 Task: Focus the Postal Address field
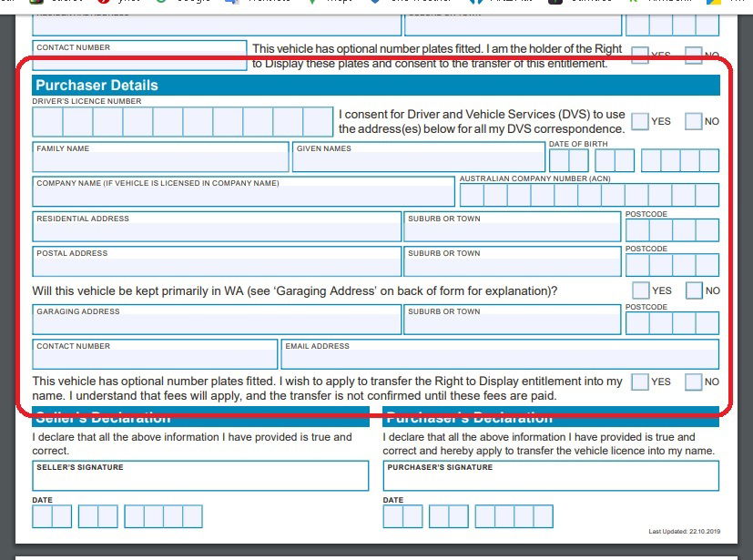click(x=217, y=261)
